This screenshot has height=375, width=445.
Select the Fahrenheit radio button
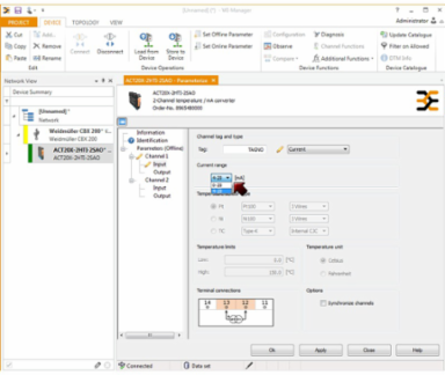click(x=323, y=273)
